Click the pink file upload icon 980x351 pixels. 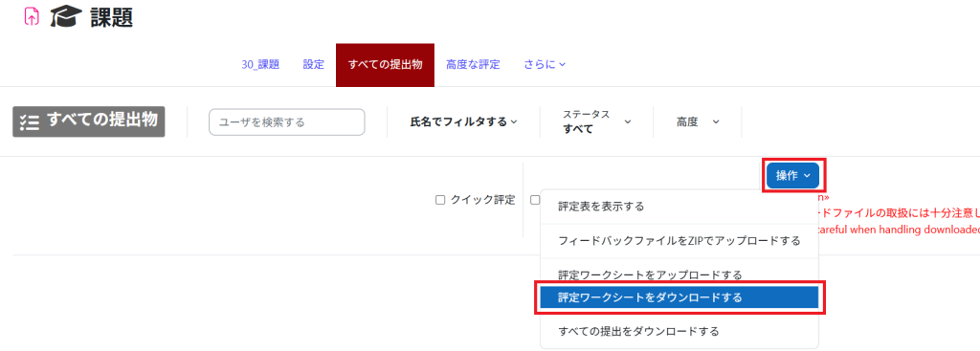[x=32, y=16]
